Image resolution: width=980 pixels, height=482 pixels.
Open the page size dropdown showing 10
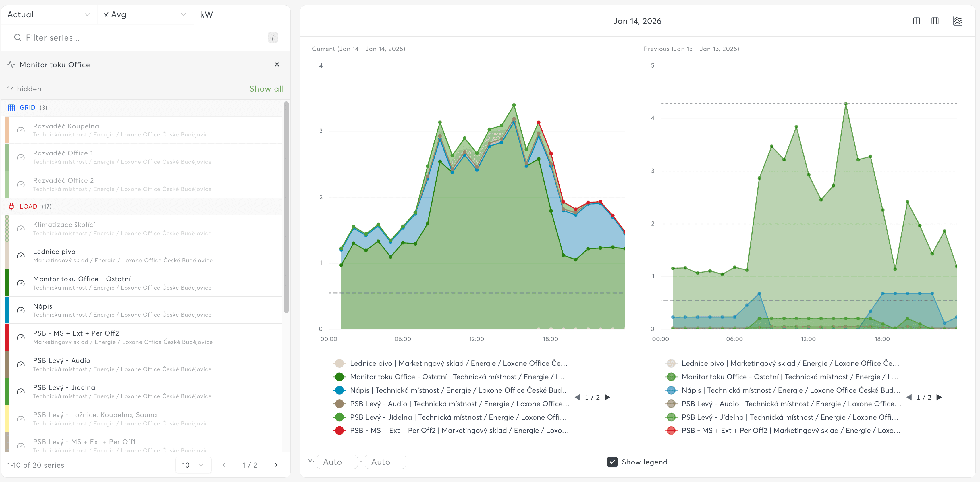pyautogui.click(x=193, y=465)
